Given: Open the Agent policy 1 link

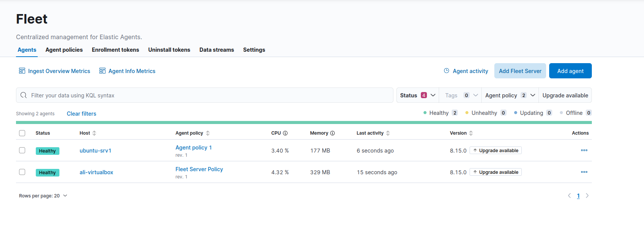Looking at the screenshot, I should pyautogui.click(x=193, y=148).
